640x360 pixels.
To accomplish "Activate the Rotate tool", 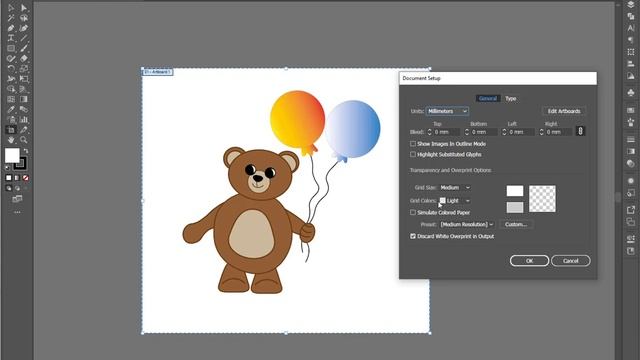I will pos(11,69).
